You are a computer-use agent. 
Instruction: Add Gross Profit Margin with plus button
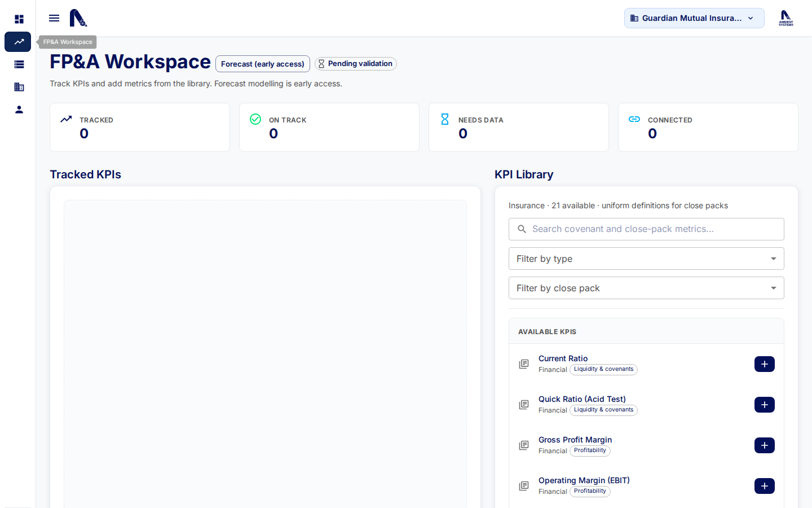coord(765,445)
